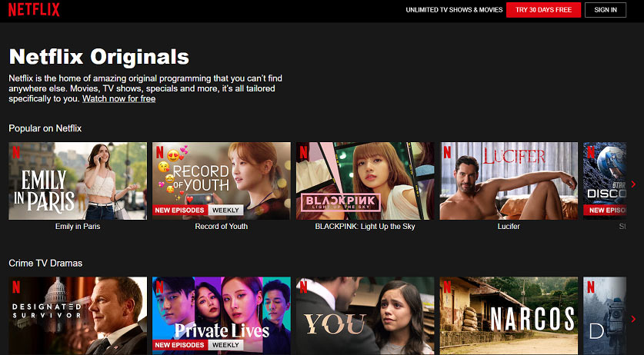Click Netflix N icon on Narcos card
This screenshot has width=644, height=355.
[447, 287]
